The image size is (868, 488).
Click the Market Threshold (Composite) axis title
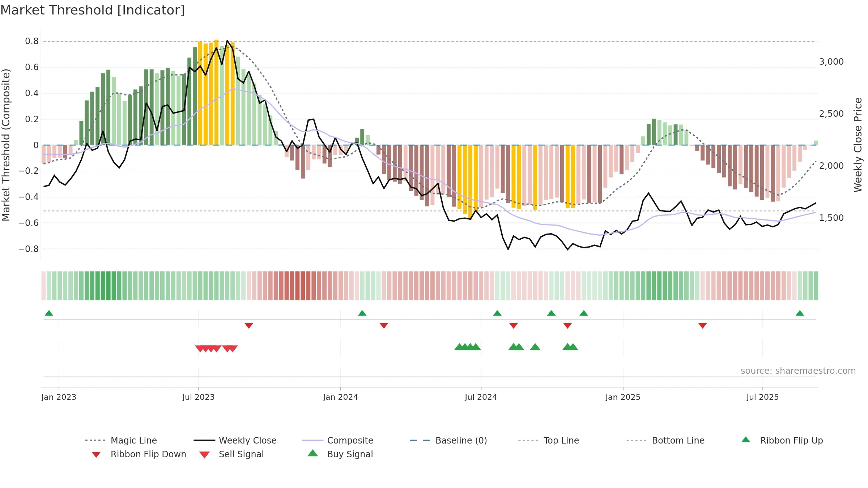pyautogui.click(x=6, y=145)
